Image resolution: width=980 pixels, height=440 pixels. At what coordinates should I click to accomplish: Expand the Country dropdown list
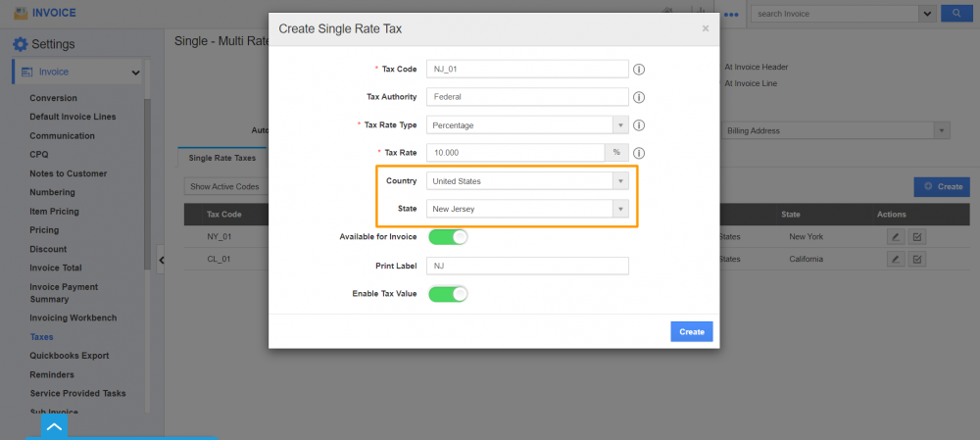pos(527,181)
